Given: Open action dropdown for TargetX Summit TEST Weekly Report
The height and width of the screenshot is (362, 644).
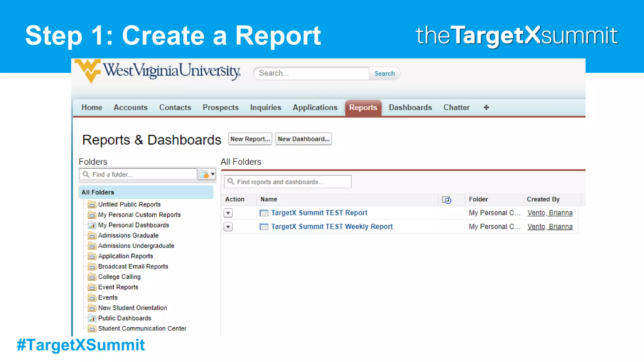Looking at the screenshot, I should click(228, 227).
